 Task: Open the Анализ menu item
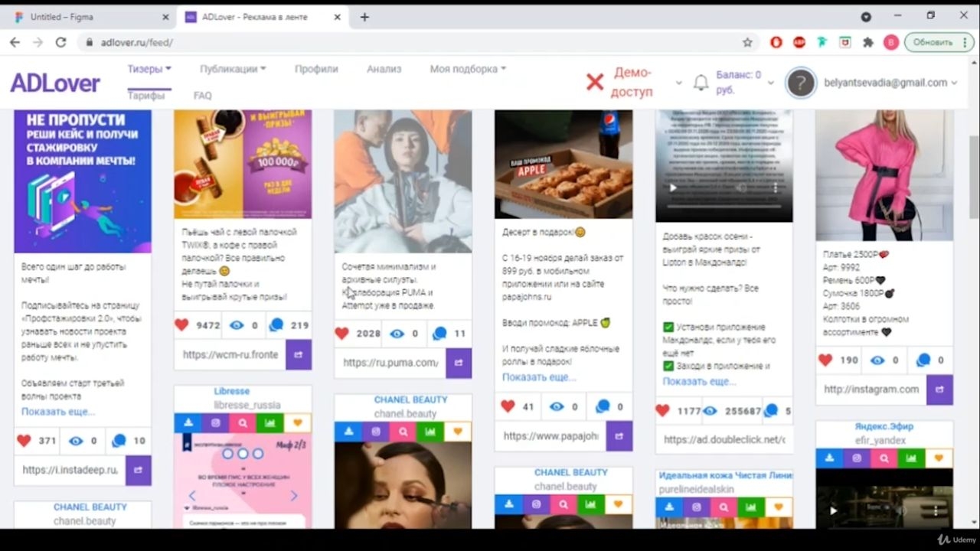384,69
